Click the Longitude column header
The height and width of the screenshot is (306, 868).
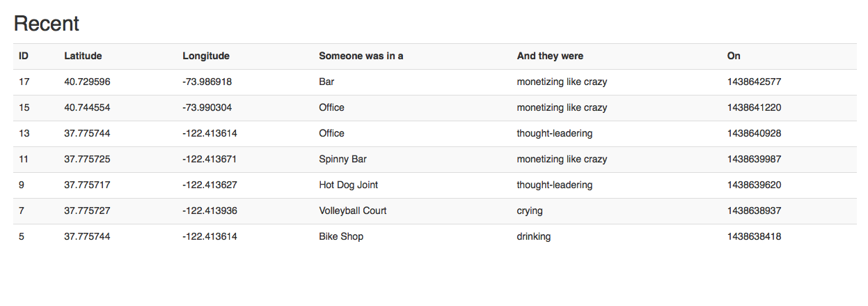pyautogui.click(x=206, y=56)
